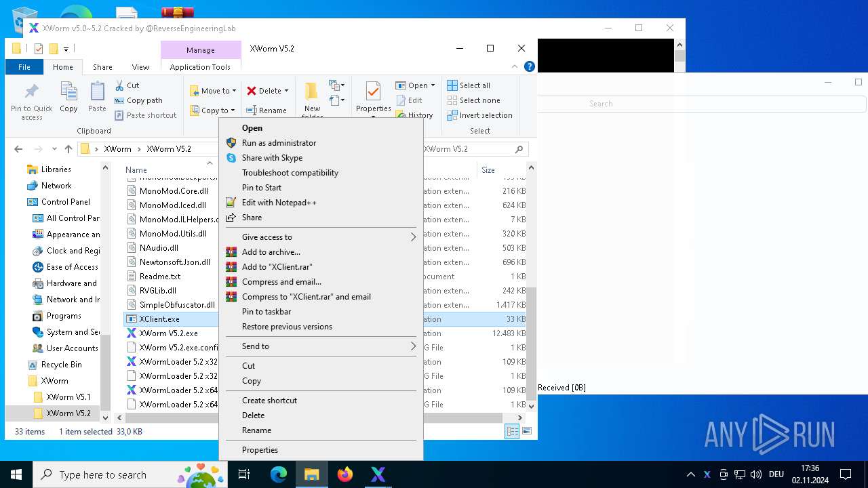
Task: Choose Create shortcut in context menu
Action: pos(321,401)
